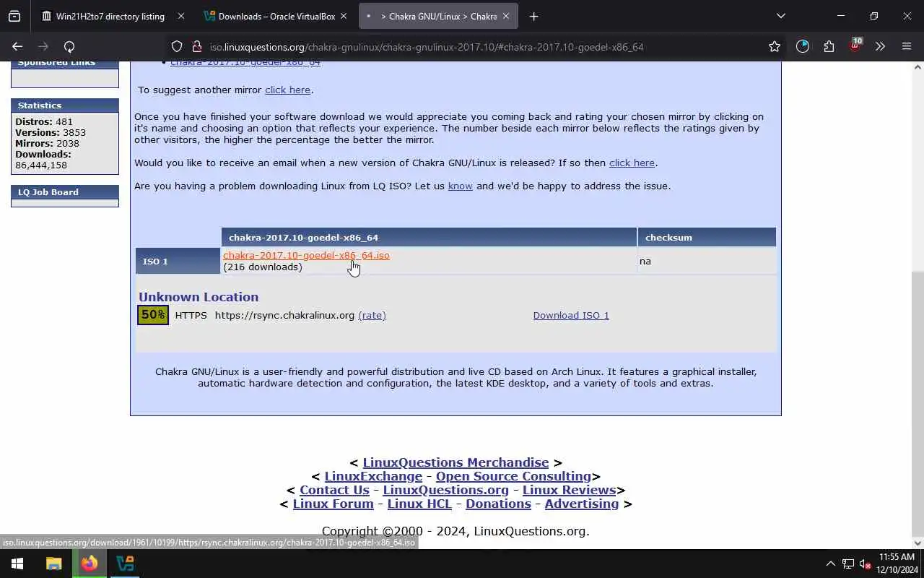Click the 'Distros: 481' statistic text
Viewport: 924px width, 578px height.
click(44, 121)
